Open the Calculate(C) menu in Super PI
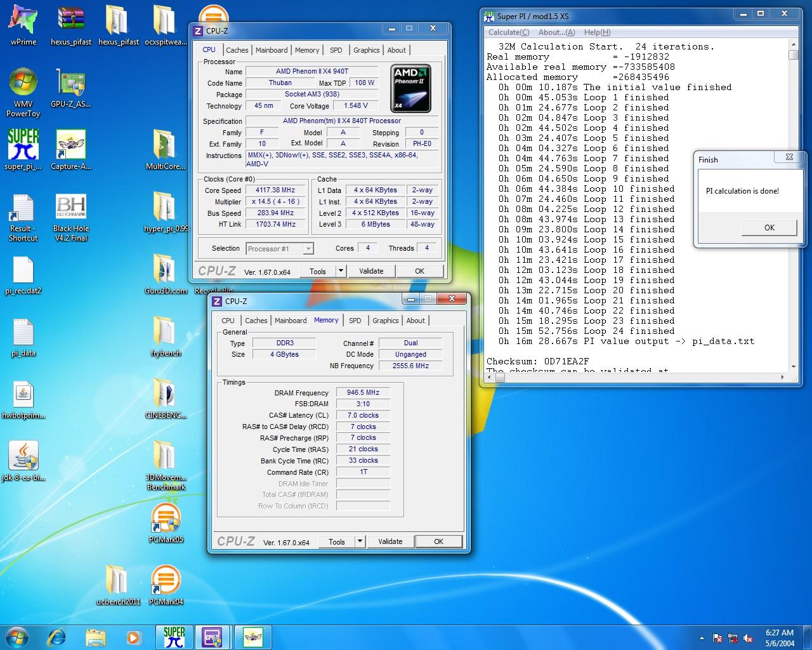 point(509,32)
